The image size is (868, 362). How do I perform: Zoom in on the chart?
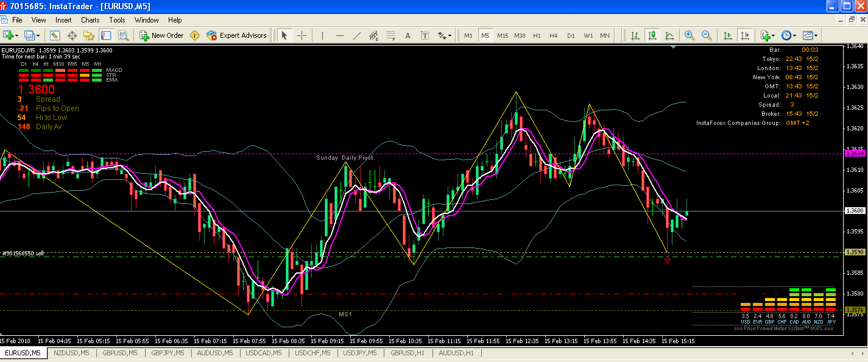(x=689, y=35)
